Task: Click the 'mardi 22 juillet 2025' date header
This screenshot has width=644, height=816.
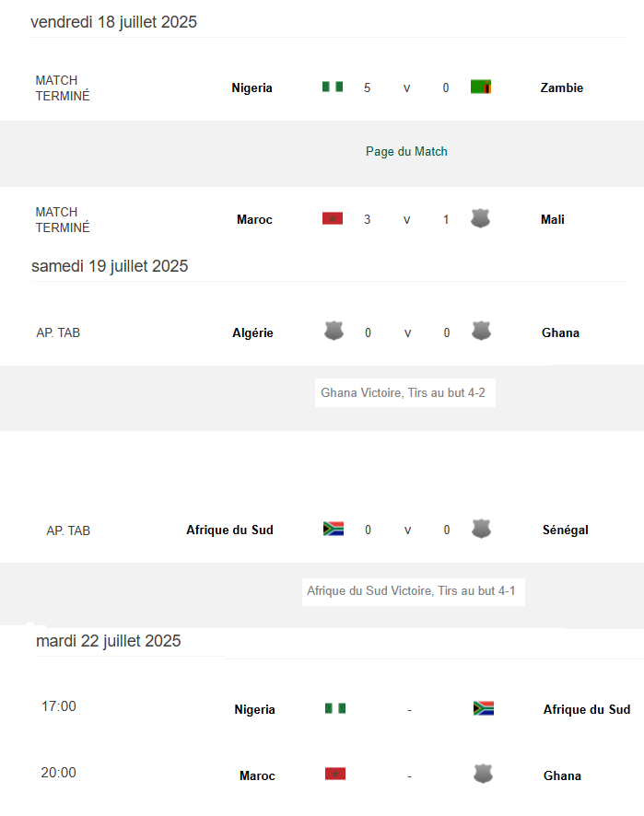Action: click(x=109, y=641)
